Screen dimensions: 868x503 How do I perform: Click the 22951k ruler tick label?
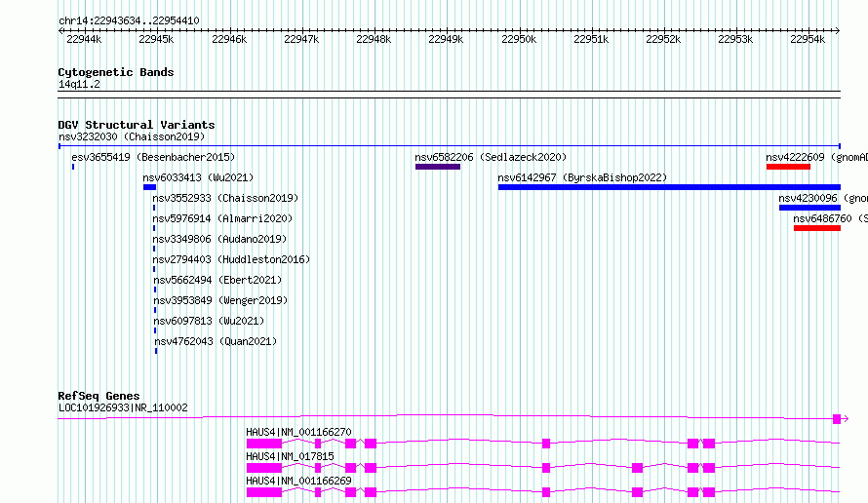(591, 39)
